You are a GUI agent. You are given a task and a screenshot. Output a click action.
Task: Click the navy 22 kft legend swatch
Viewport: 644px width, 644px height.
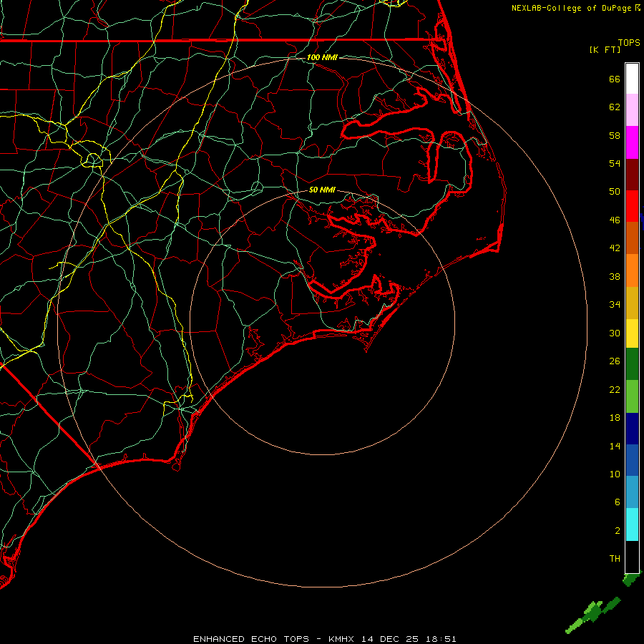point(632,429)
